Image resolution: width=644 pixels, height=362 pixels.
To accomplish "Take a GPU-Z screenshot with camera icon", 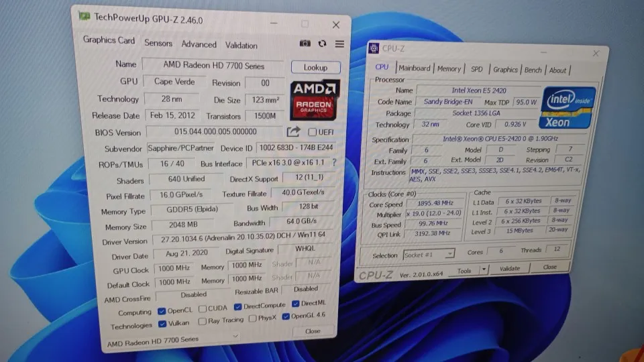I will coord(305,43).
